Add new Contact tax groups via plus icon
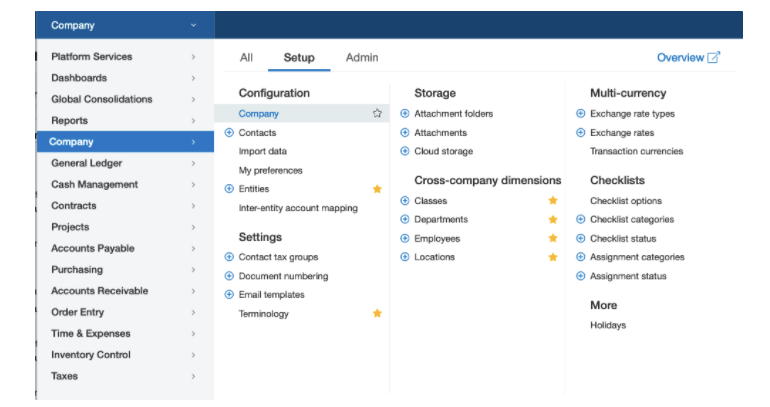770x407 pixels. [x=229, y=257]
